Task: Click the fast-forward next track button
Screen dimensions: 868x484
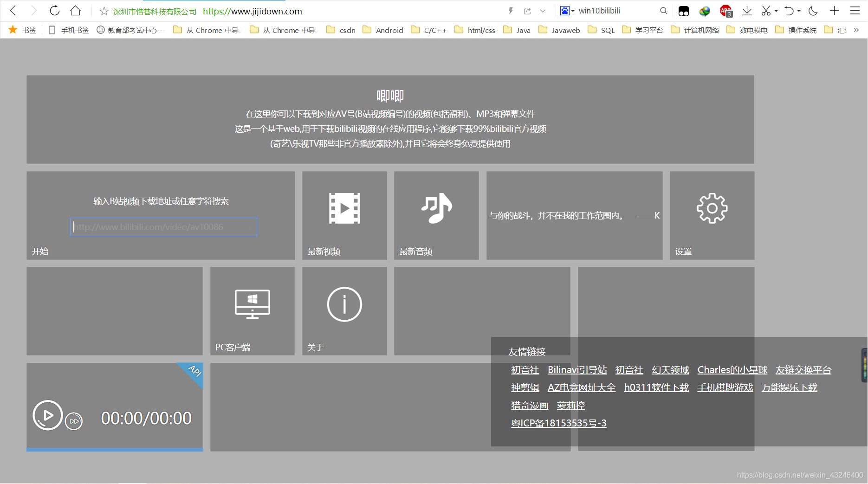Action: (x=74, y=421)
